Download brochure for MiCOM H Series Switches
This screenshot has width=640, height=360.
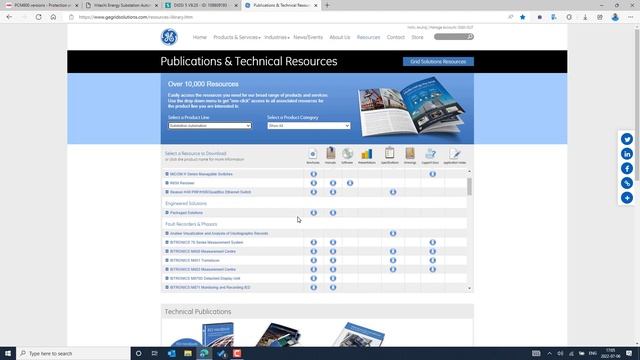coord(313,174)
